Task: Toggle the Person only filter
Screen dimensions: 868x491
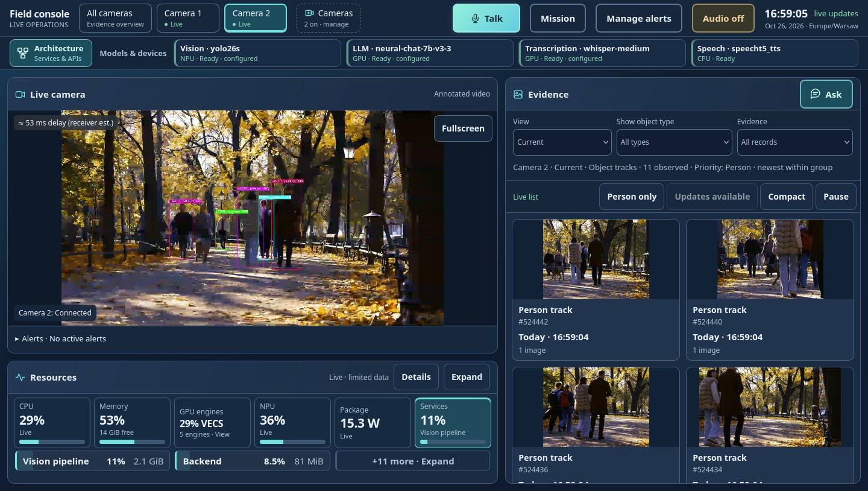Action: [632, 197]
